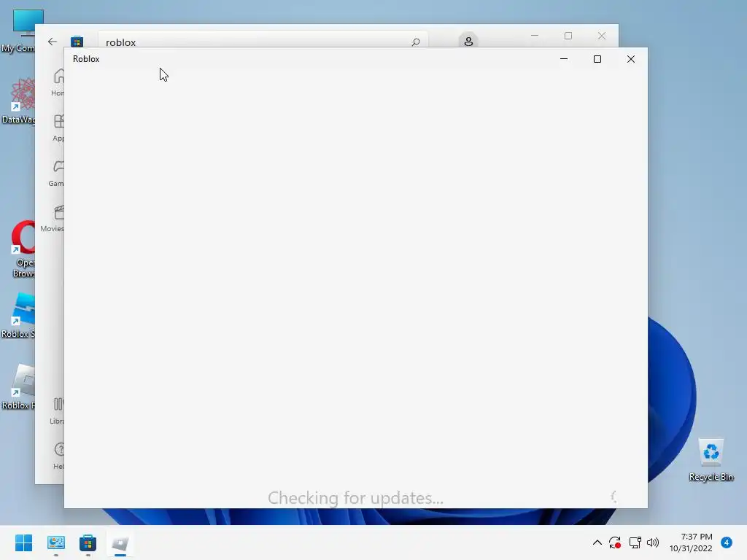Go back in the Microsoft Store window
Viewport: 747px width, 560px height.
(x=53, y=42)
